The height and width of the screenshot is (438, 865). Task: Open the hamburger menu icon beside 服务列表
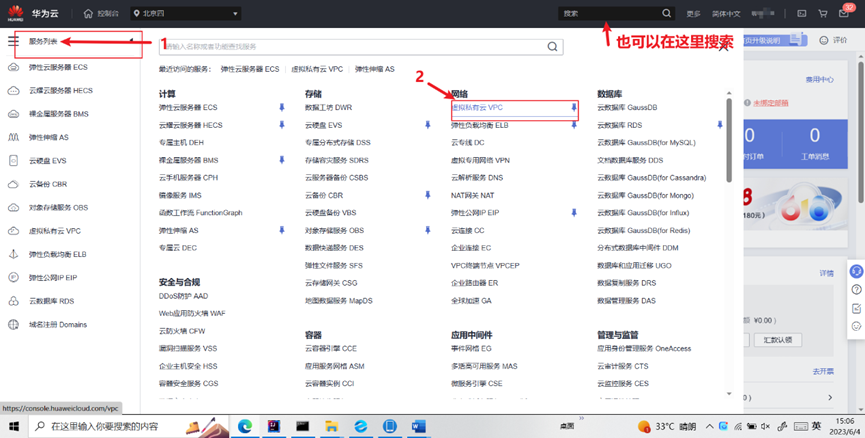coord(13,40)
